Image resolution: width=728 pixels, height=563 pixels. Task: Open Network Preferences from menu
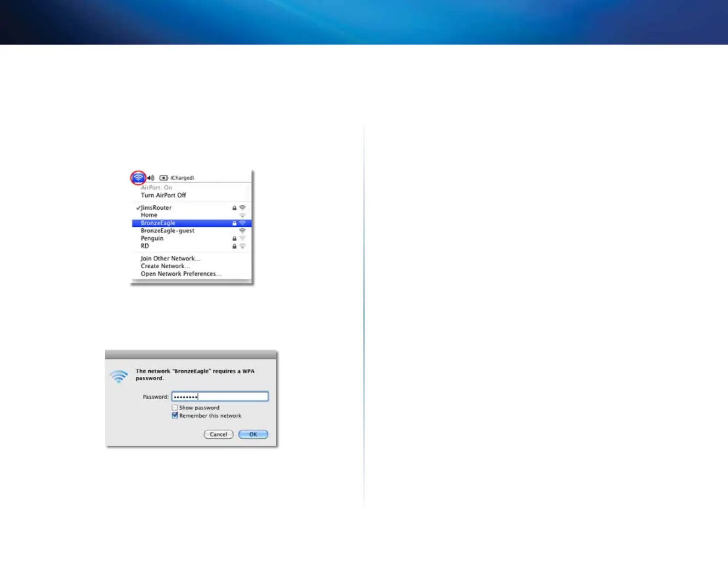coord(181,274)
